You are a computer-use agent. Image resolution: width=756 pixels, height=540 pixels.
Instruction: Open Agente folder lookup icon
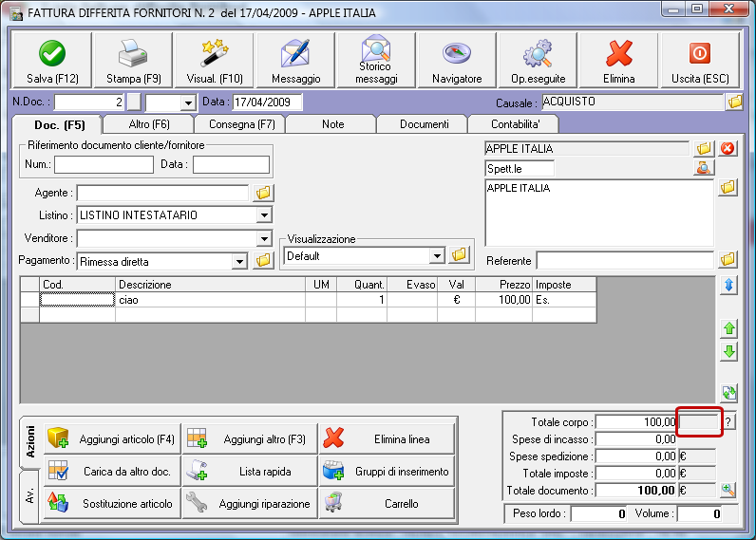coord(263,193)
